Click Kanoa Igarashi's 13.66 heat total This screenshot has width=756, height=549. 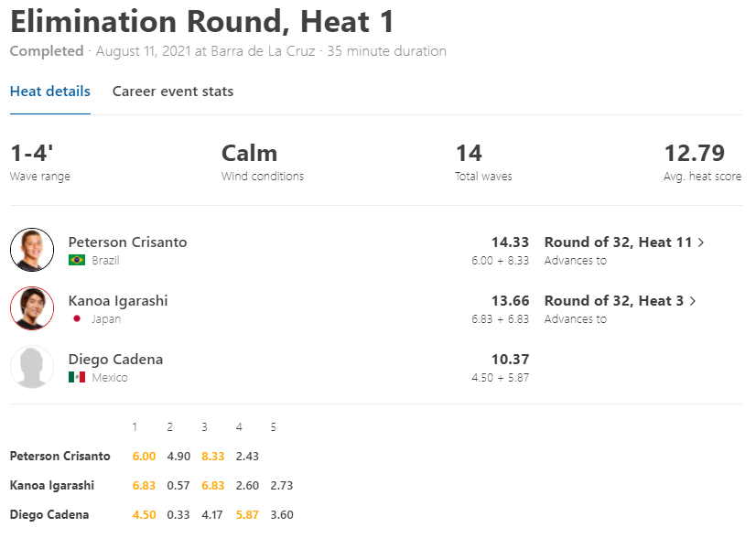pyautogui.click(x=510, y=301)
